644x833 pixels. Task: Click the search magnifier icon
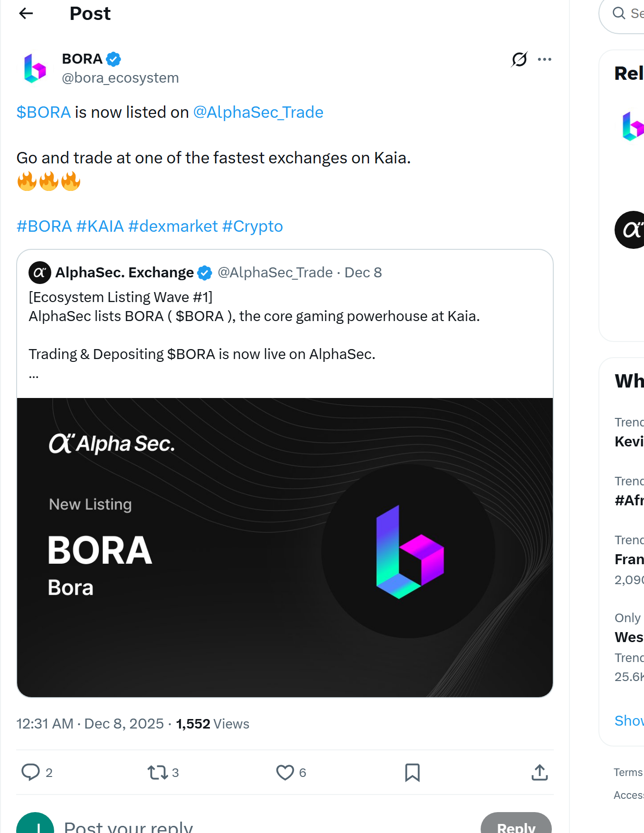click(x=619, y=13)
